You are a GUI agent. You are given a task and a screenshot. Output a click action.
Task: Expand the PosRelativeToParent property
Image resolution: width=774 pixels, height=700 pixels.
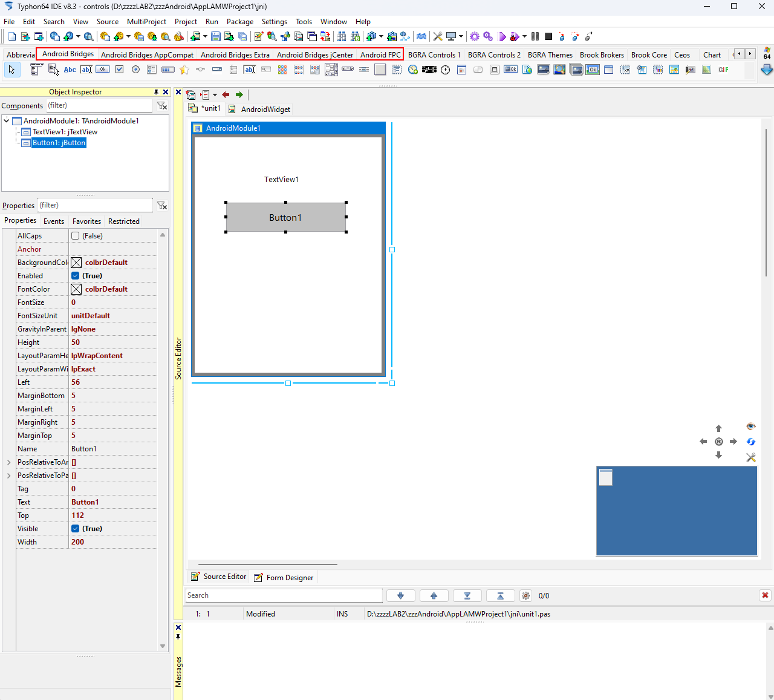point(8,476)
